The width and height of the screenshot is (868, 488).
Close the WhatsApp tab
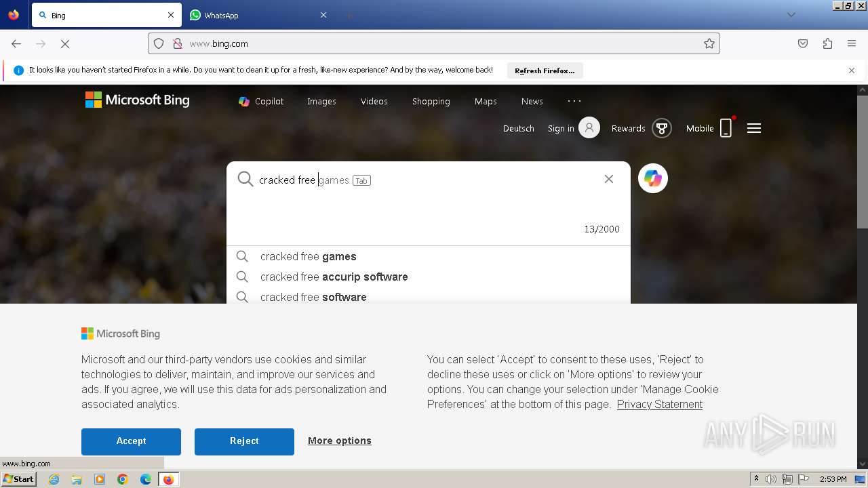point(323,15)
